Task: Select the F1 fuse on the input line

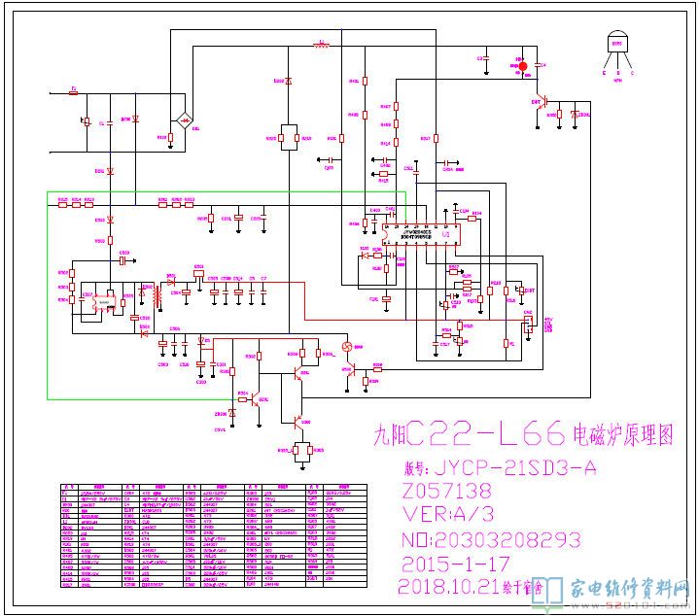Action: coord(74,93)
